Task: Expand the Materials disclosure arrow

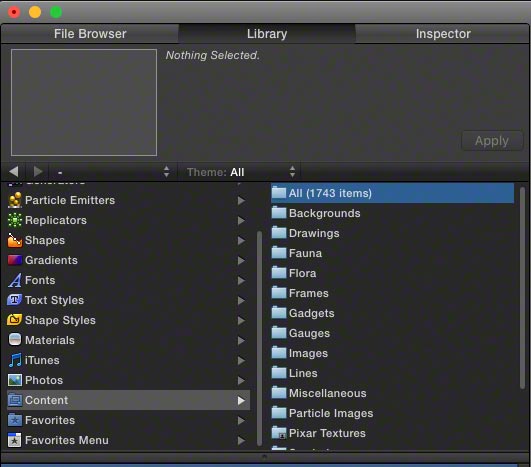Action: 241,340
